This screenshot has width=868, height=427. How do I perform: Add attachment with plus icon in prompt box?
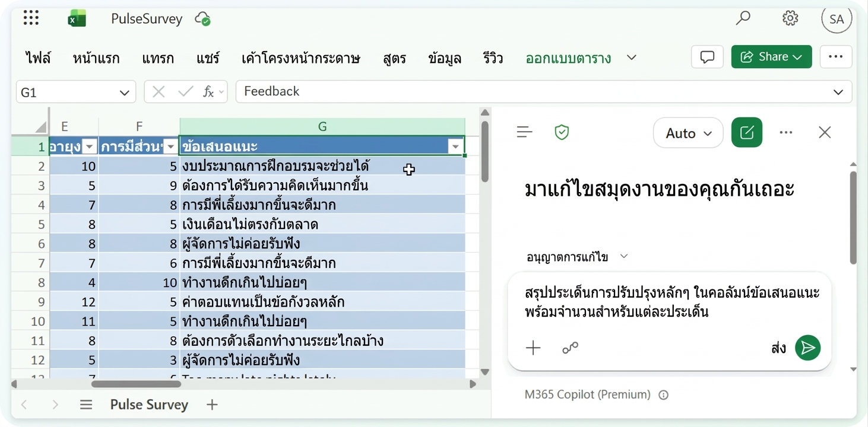pyautogui.click(x=533, y=348)
